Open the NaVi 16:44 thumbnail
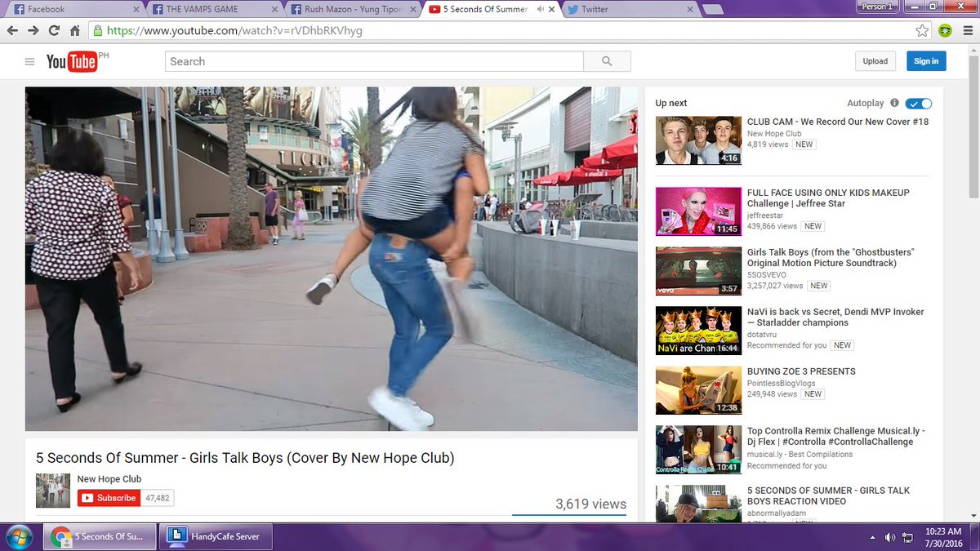Screen dimensions: 980x551 (698, 331)
